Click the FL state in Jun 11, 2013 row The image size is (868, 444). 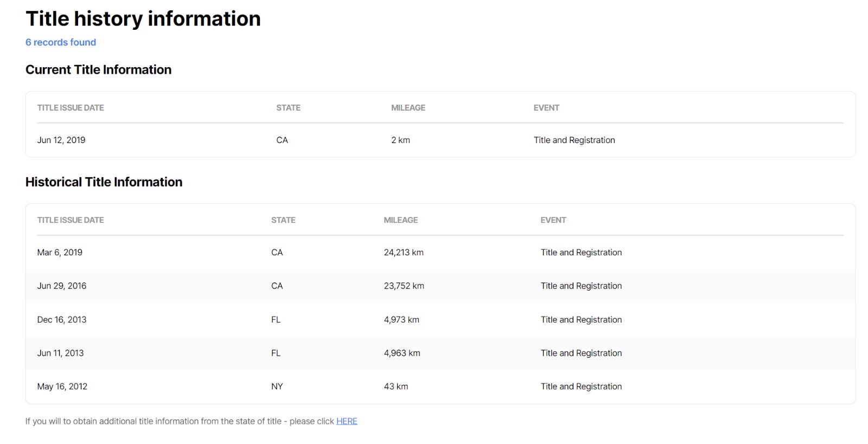pyautogui.click(x=276, y=353)
